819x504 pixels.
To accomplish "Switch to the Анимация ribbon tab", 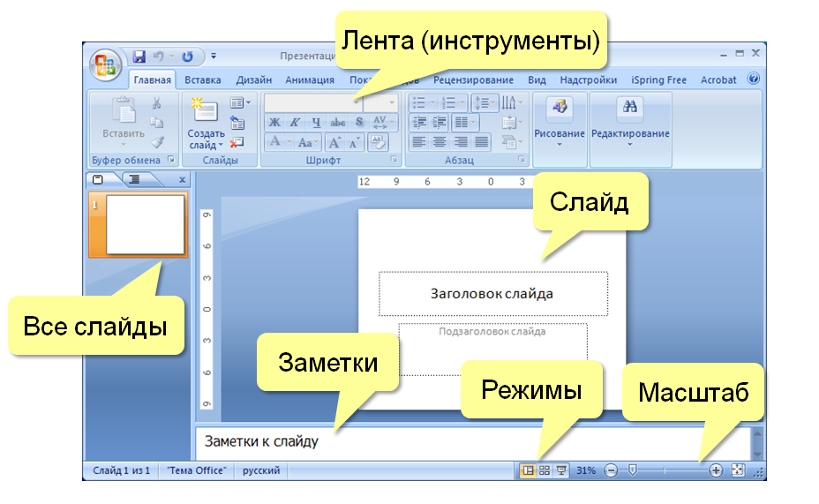I will (x=310, y=80).
